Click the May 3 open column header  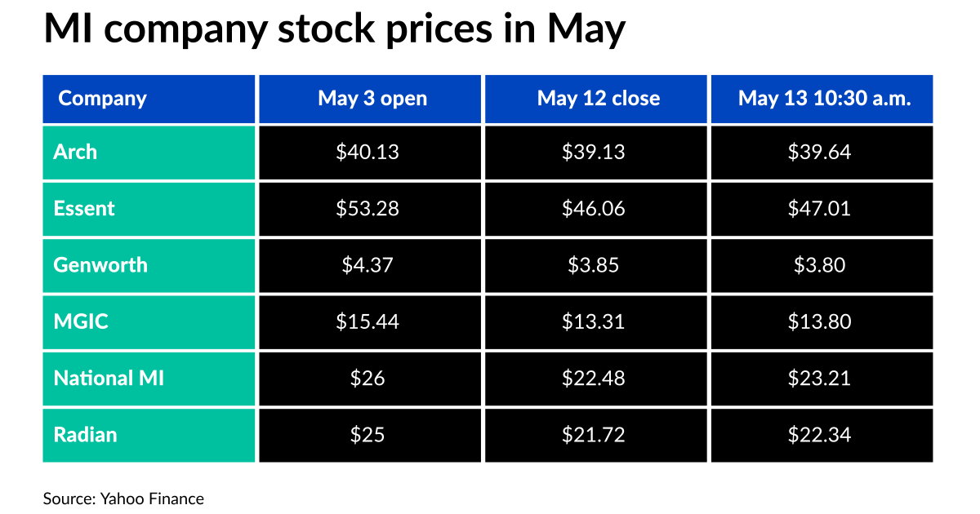coord(372,99)
